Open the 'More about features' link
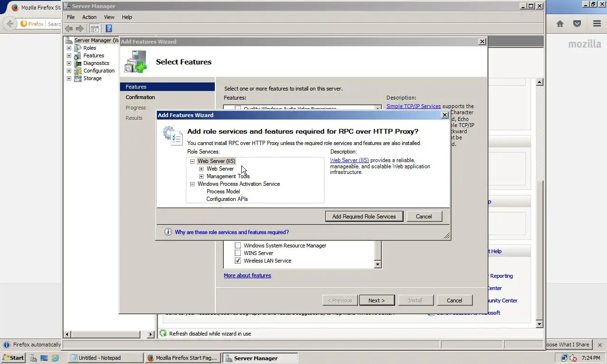Image resolution: width=607 pixels, height=364 pixels. [x=248, y=275]
